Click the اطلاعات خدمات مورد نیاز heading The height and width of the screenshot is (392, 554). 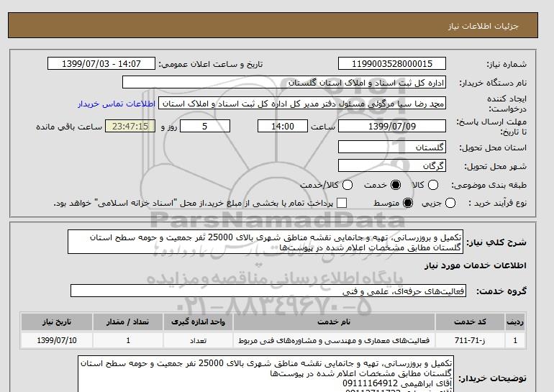(x=475, y=265)
